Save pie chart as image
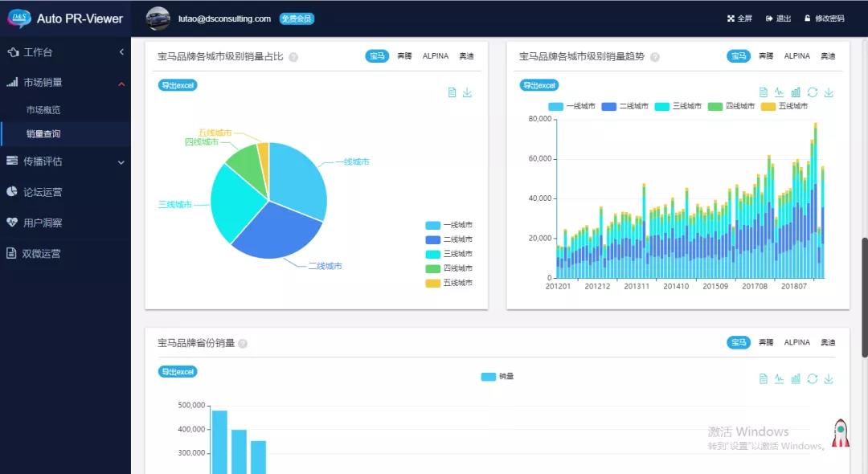The width and height of the screenshot is (868, 474). pos(468,92)
